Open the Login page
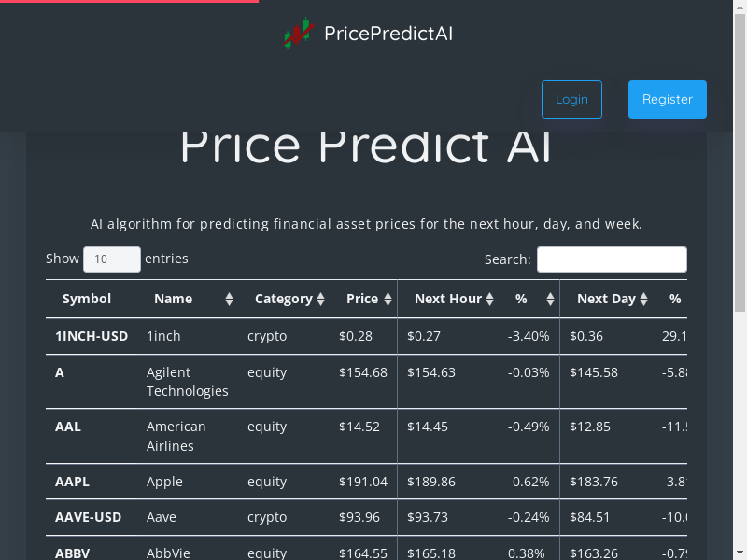This screenshot has width=747, height=560. 571,100
